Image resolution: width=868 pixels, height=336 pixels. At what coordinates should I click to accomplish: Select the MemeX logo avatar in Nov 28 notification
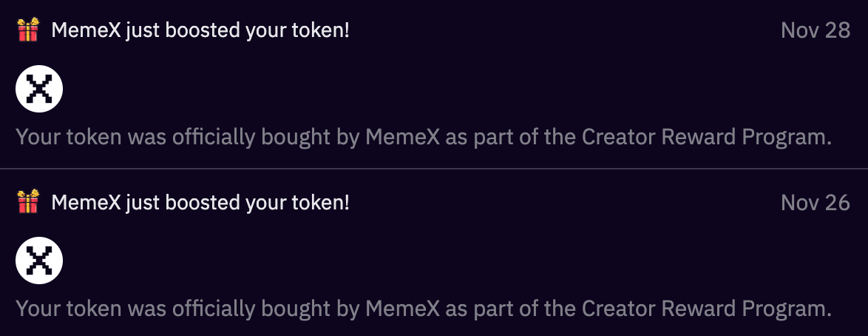tap(39, 90)
